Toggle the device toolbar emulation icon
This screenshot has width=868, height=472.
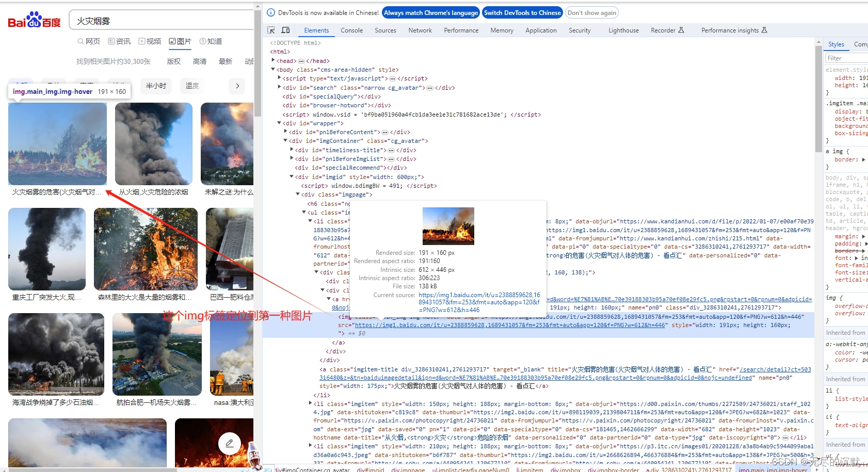(285, 30)
